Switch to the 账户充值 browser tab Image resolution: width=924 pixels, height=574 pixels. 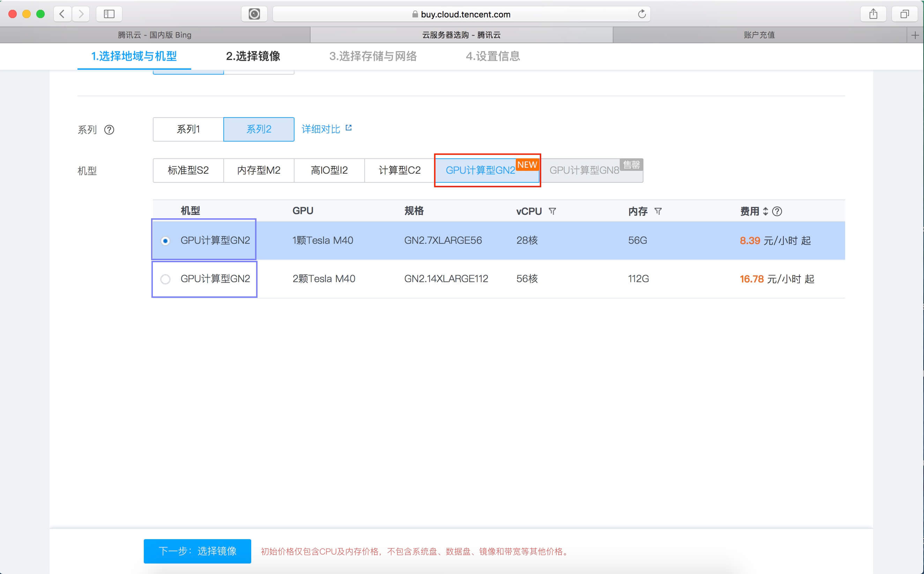point(759,35)
